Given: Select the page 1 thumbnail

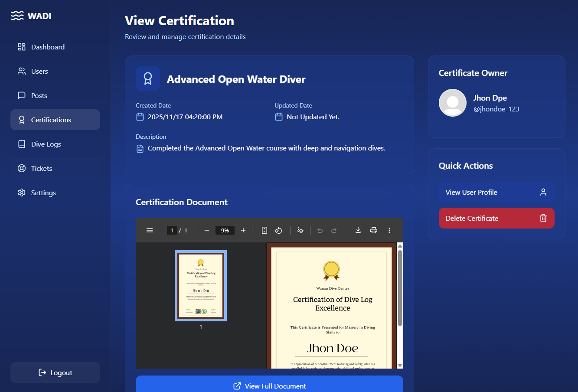Looking at the screenshot, I should [201, 285].
